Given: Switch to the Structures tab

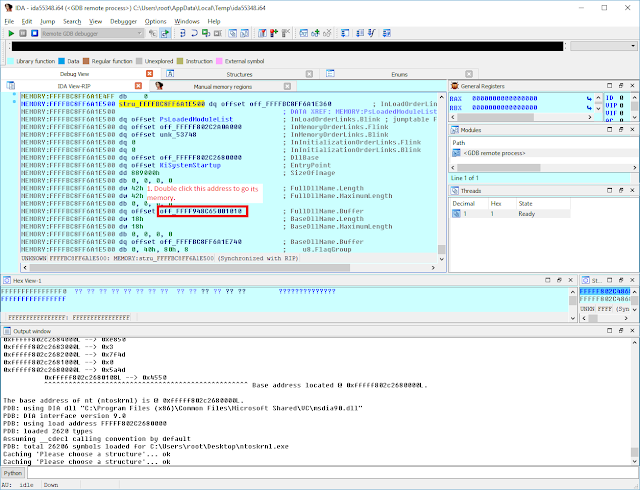Looking at the screenshot, I should 239,74.
